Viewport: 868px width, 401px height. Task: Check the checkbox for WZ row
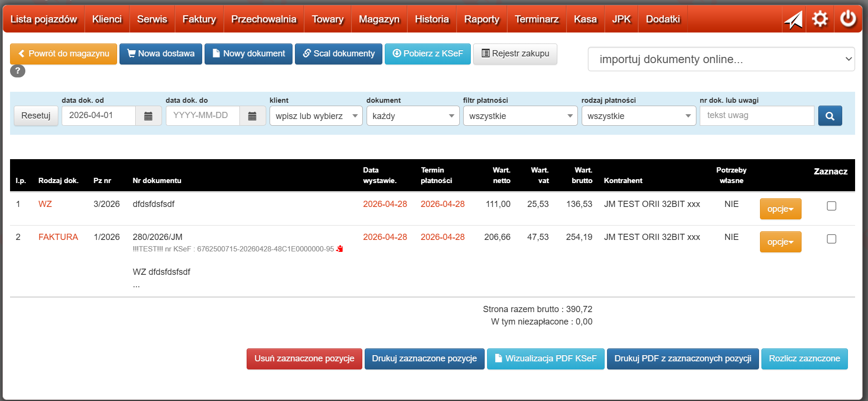coord(832,206)
